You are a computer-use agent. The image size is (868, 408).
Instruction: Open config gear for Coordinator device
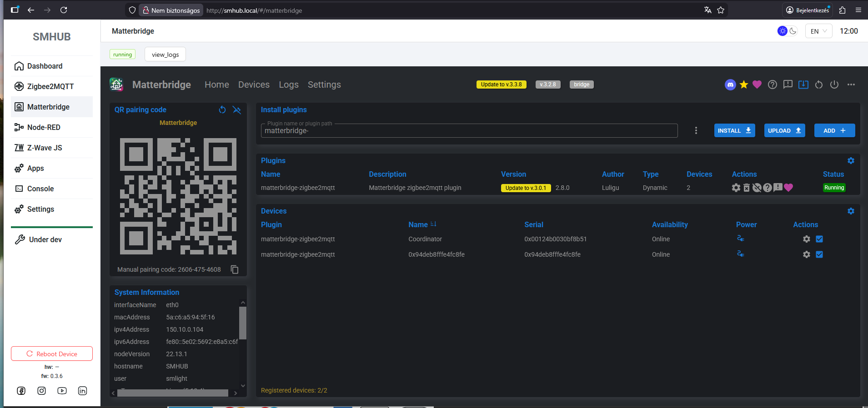tap(807, 239)
